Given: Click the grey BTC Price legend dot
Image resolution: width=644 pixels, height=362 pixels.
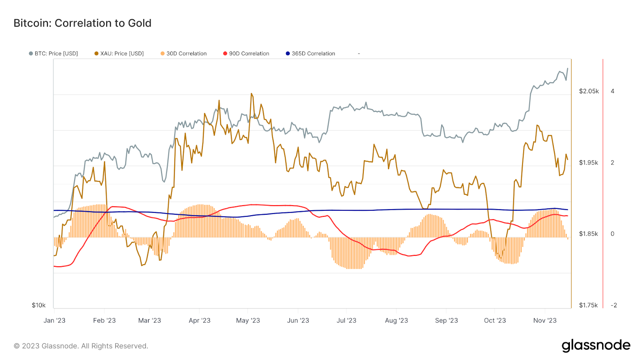Looking at the screenshot, I should click(31, 53).
